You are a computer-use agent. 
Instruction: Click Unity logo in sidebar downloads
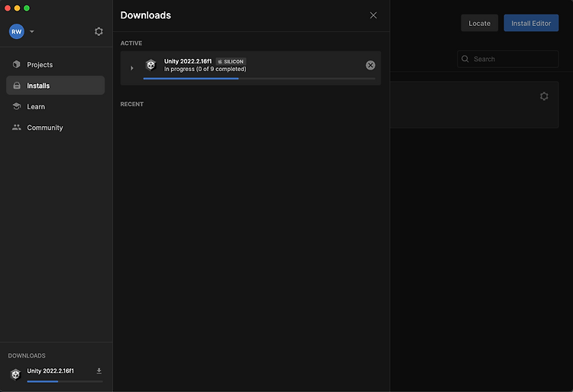click(15, 374)
